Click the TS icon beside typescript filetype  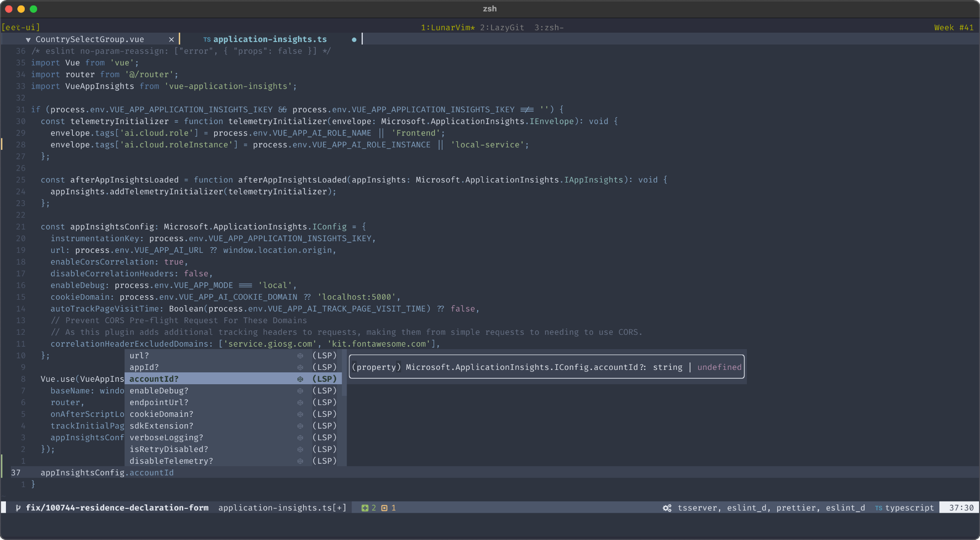click(x=879, y=508)
